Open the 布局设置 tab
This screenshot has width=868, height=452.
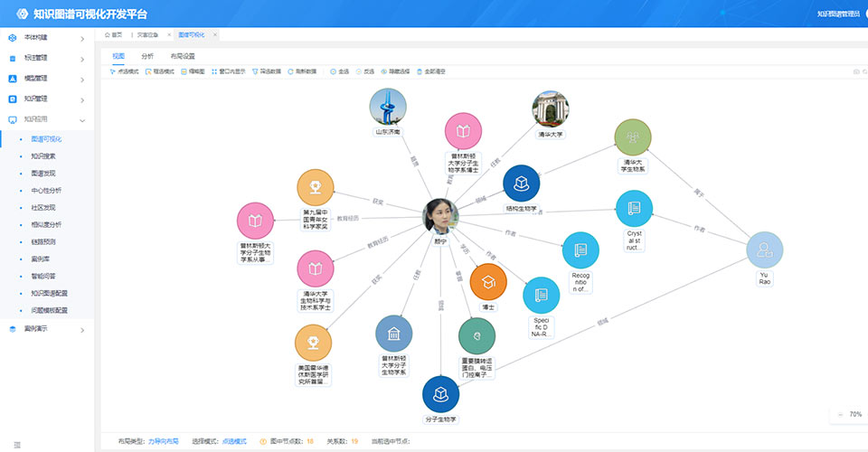(x=182, y=55)
